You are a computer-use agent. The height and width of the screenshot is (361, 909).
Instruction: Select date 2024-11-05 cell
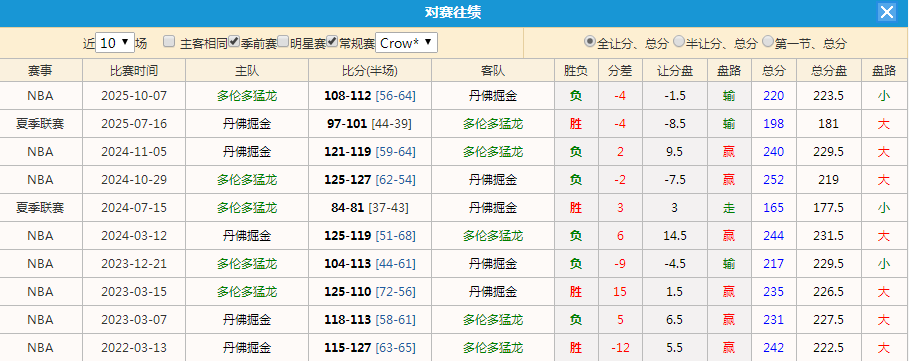click(134, 152)
